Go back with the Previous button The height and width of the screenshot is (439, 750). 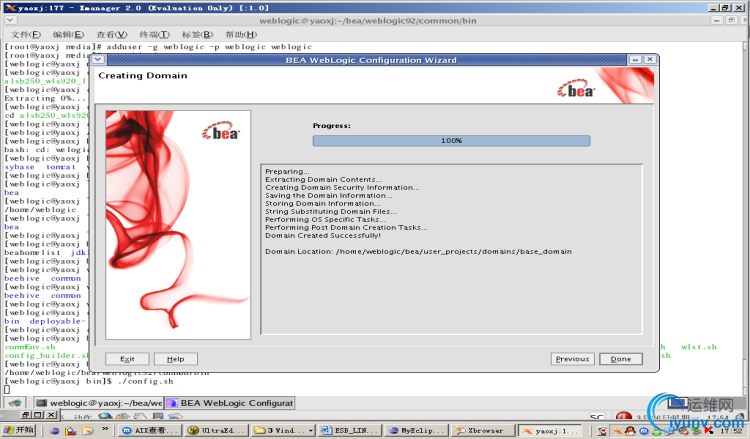(572, 359)
